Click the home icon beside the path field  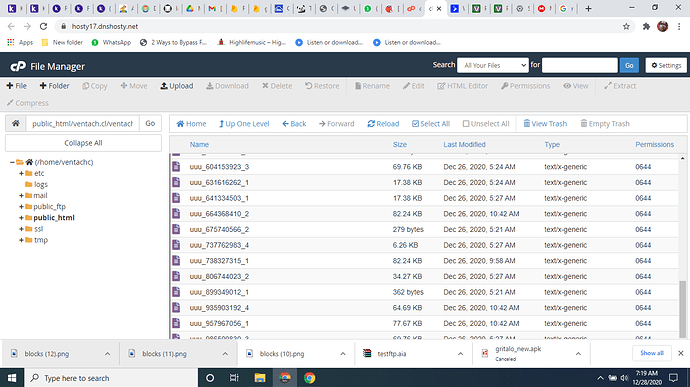coord(15,123)
